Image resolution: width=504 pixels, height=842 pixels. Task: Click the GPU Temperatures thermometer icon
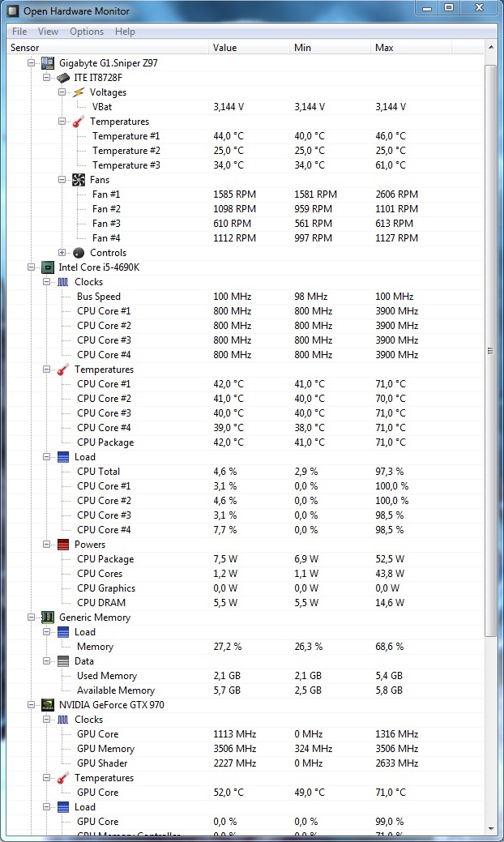[x=63, y=778]
